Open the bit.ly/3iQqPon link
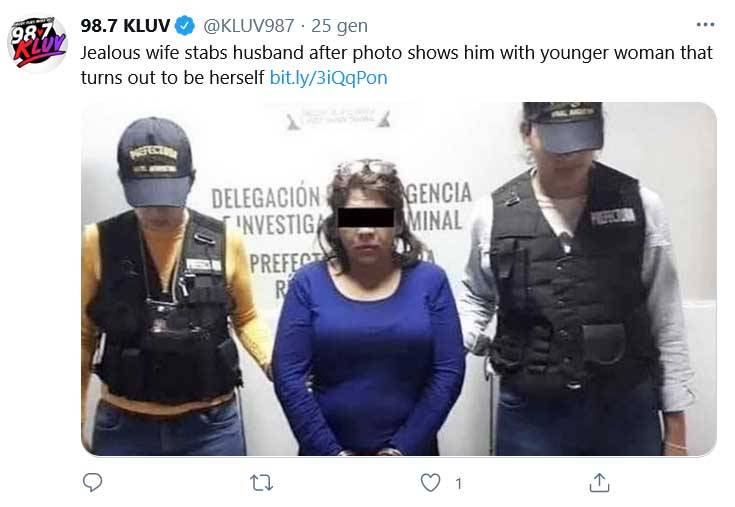The image size is (735, 507). click(329, 78)
